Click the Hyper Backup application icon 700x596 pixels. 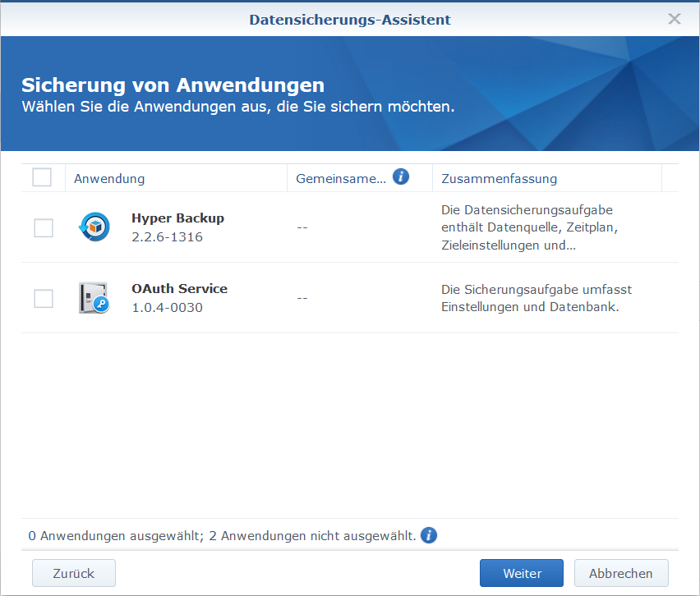(x=94, y=227)
